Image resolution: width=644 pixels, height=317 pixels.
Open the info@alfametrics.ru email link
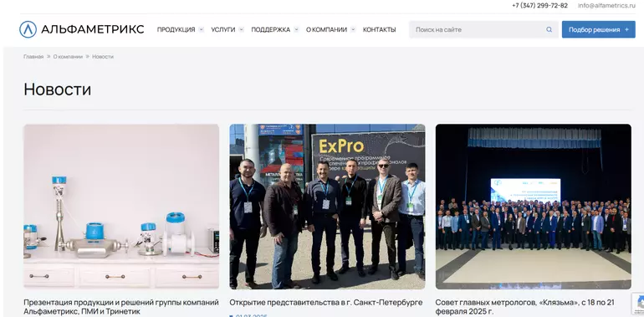coord(606,5)
